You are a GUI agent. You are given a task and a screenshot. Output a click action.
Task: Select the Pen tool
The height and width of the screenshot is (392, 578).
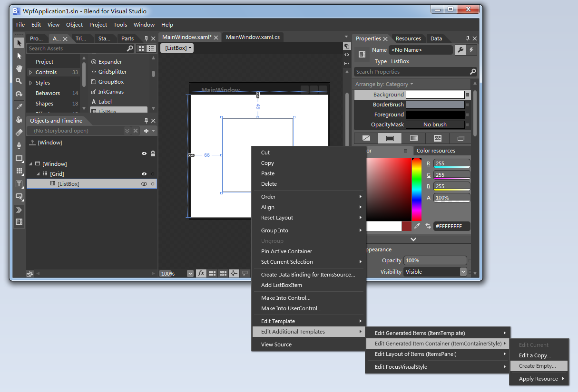(19, 145)
